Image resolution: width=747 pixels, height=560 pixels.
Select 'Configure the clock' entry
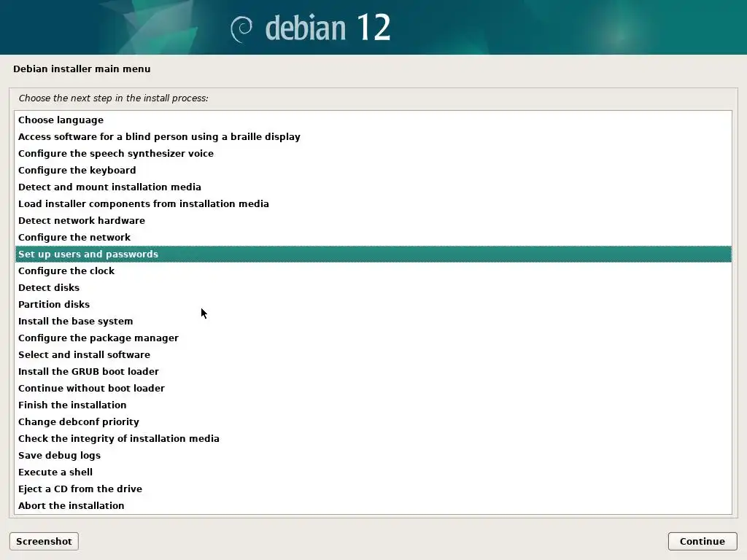(x=373, y=271)
